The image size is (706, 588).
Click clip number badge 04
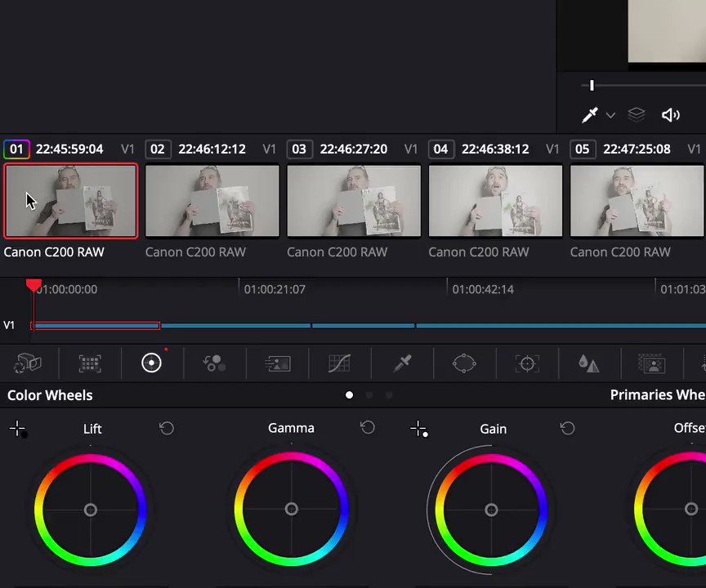(441, 149)
